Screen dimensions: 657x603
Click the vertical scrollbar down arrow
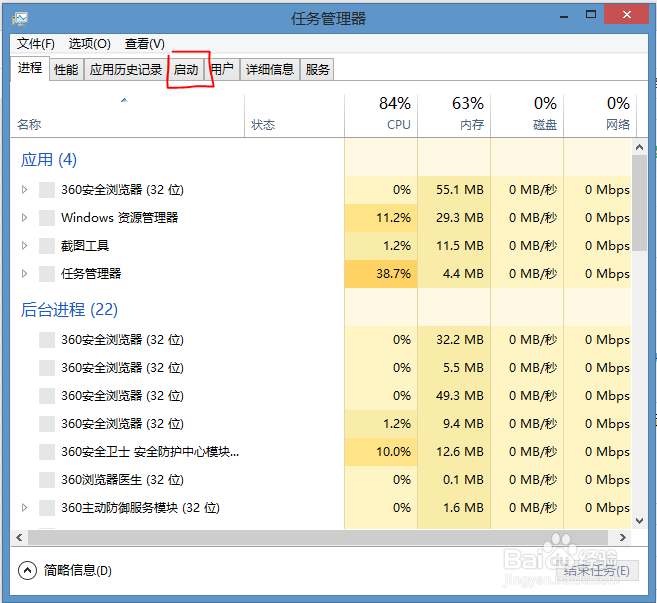[639, 521]
